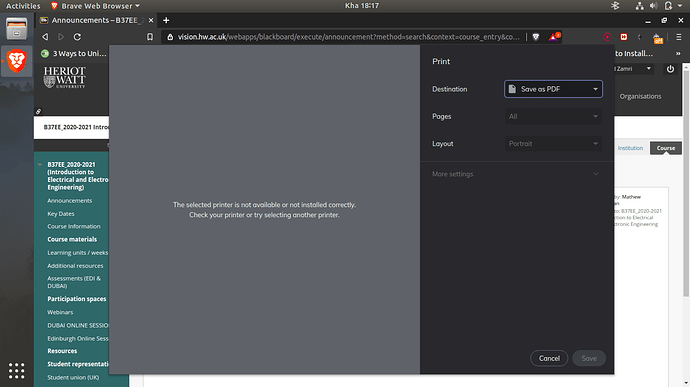Open Course Information link
The height and width of the screenshot is (387, 690).
74,226
